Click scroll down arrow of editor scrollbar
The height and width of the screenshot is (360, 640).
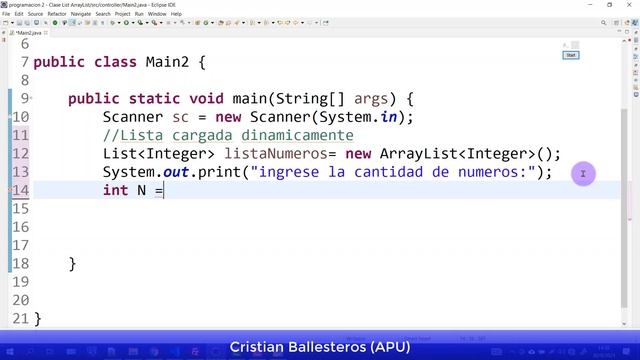point(624,324)
